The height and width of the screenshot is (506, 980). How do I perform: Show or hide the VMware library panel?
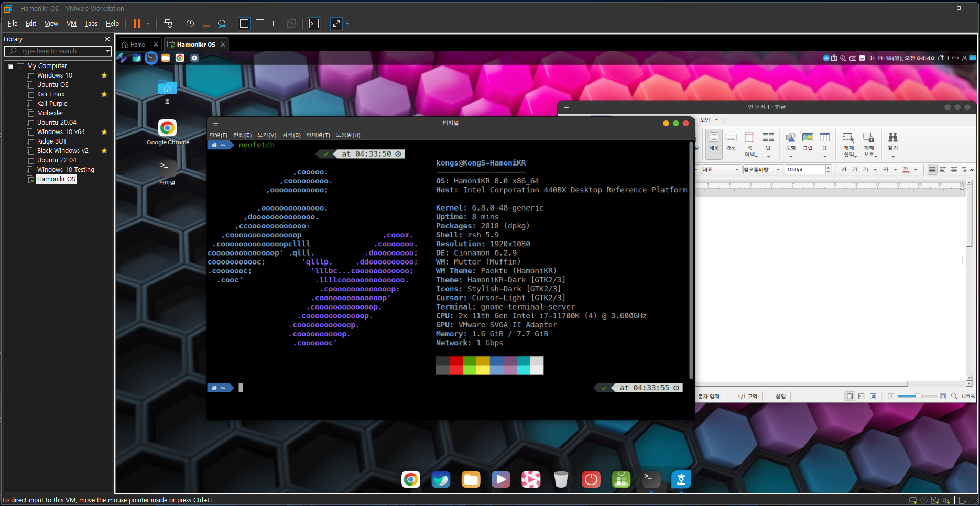pyautogui.click(x=244, y=24)
